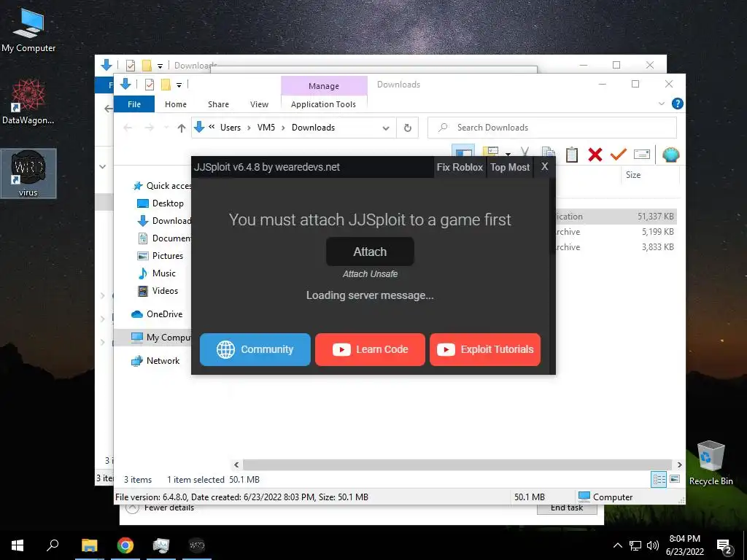
Task: Open the recent locations dropdown arrow
Action: (166, 128)
